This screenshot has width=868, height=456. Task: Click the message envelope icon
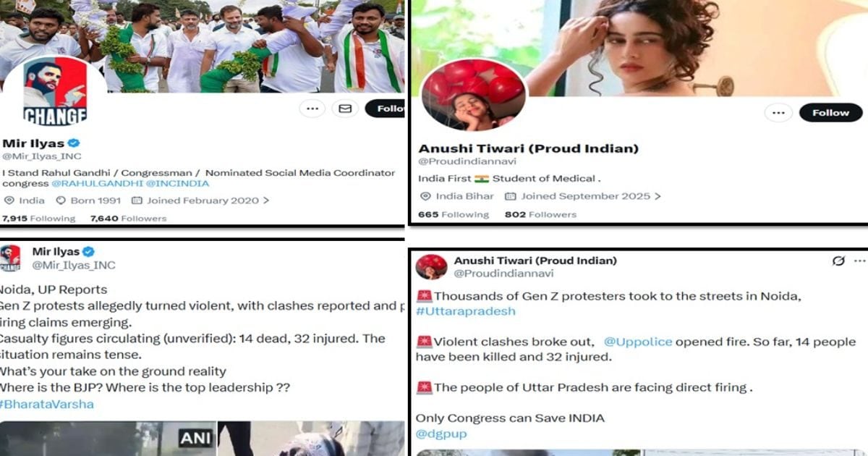point(345,109)
